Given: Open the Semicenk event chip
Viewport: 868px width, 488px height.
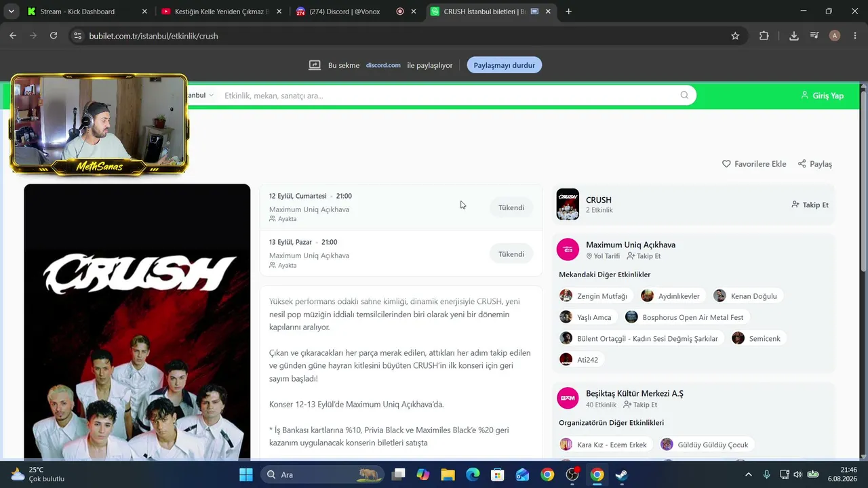Looking at the screenshot, I should (x=759, y=338).
